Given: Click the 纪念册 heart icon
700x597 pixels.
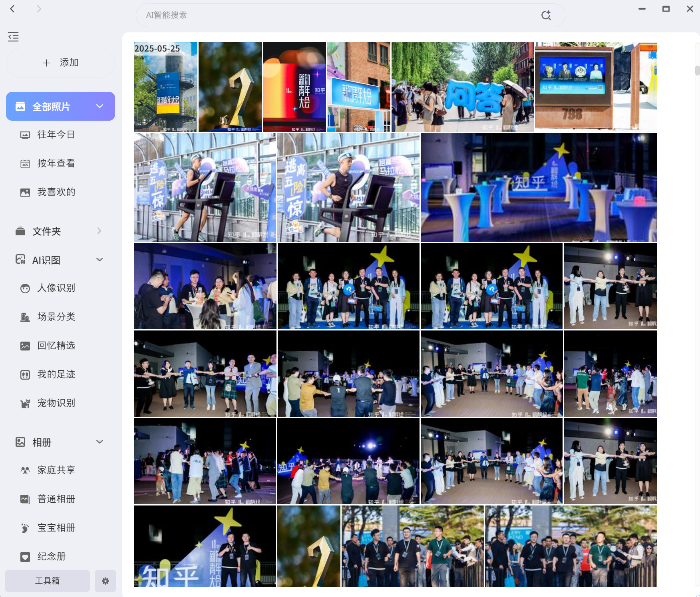Looking at the screenshot, I should [x=25, y=557].
